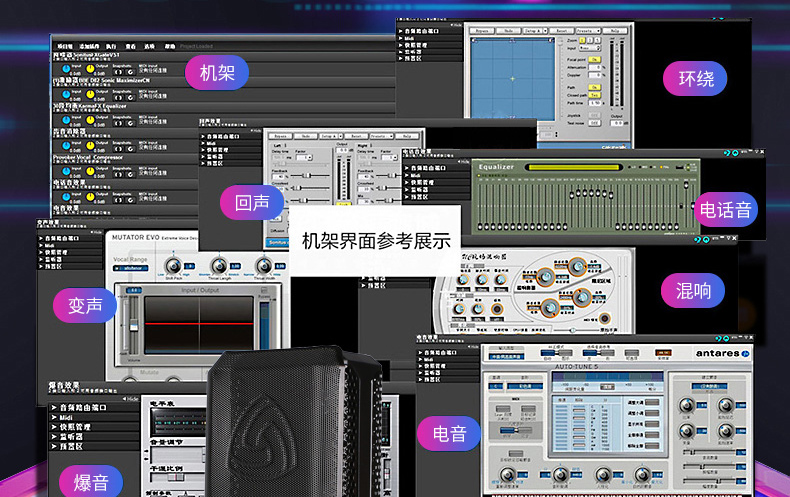The height and width of the screenshot is (497, 790).
Task: Click the blue surround panner grid center
Action: click(x=512, y=79)
